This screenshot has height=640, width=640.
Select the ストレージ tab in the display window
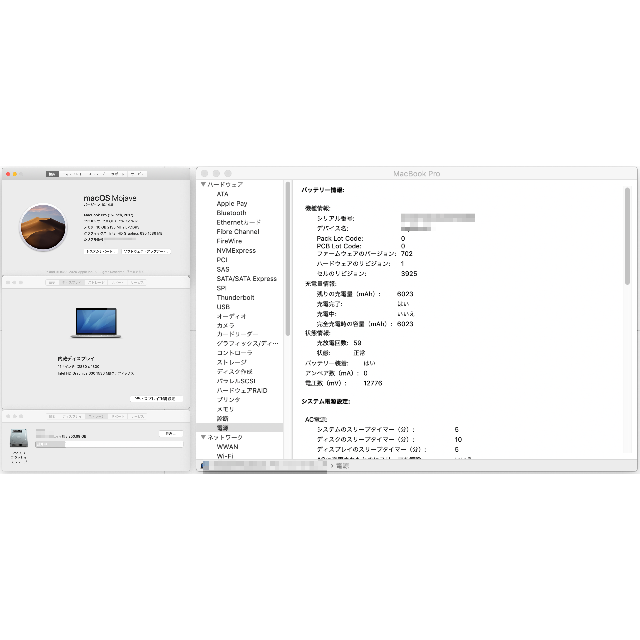coord(96,282)
